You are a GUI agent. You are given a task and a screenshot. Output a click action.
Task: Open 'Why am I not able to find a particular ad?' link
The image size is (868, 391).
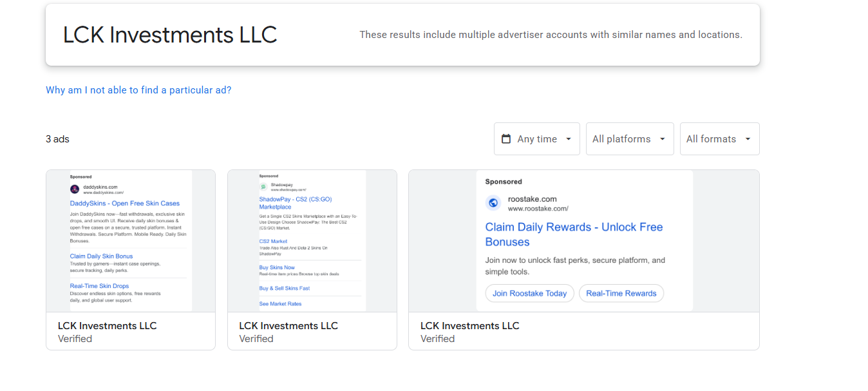[138, 90]
